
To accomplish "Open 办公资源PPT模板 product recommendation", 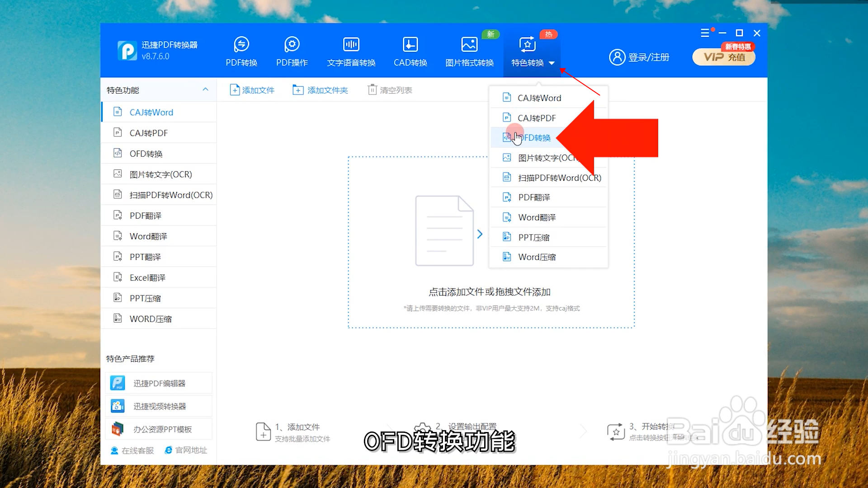I will (x=159, y=429).
